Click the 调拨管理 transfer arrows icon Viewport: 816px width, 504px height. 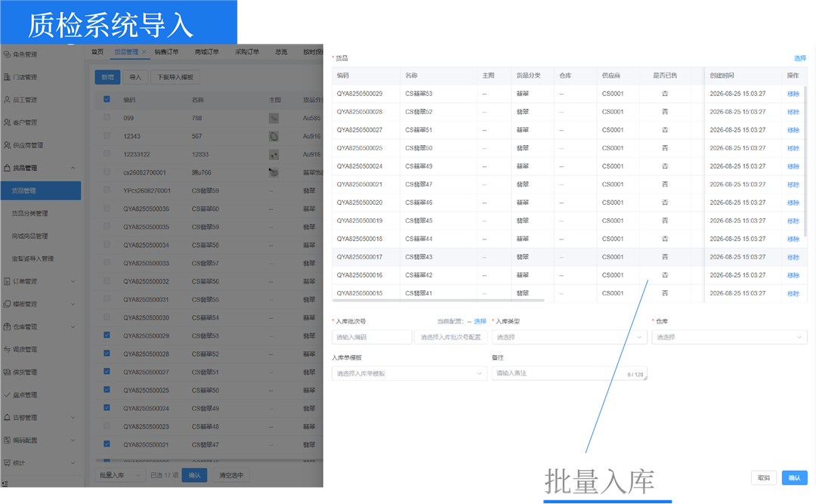pos(7,349)
